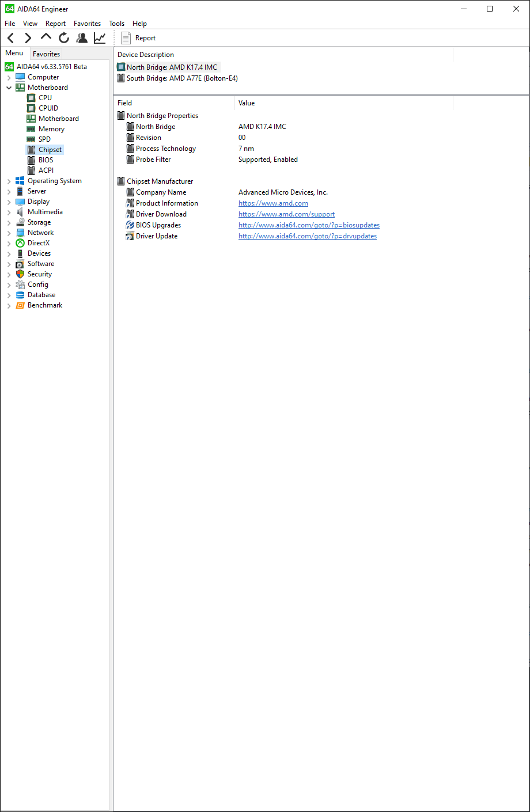Viewport: 530px width, 812px height.
Task: Collapse the Motherboard tree node
Action: click(9, 88)
